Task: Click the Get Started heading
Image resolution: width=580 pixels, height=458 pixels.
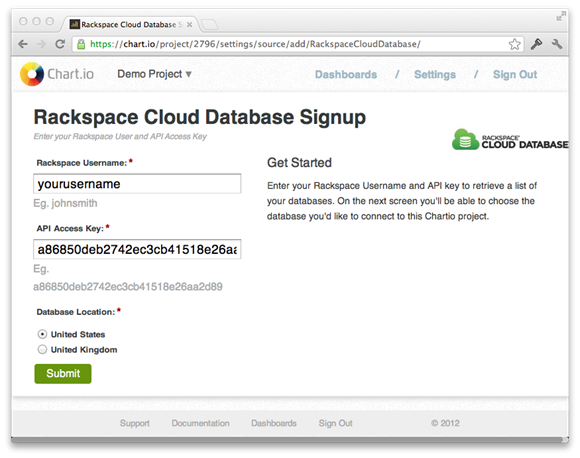Action: click(x=299, y=163)
